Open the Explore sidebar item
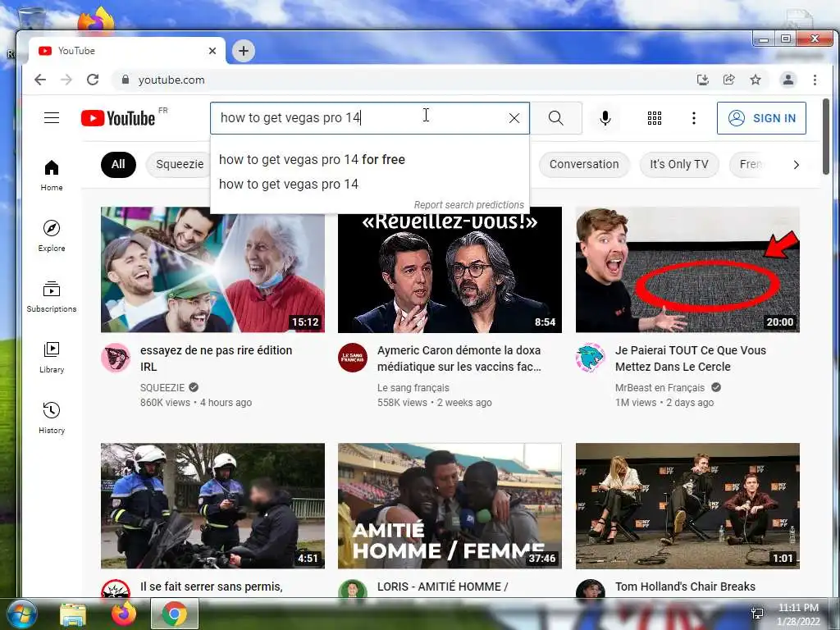The width and height of the screenshot is (840, 630). point(52,235)
